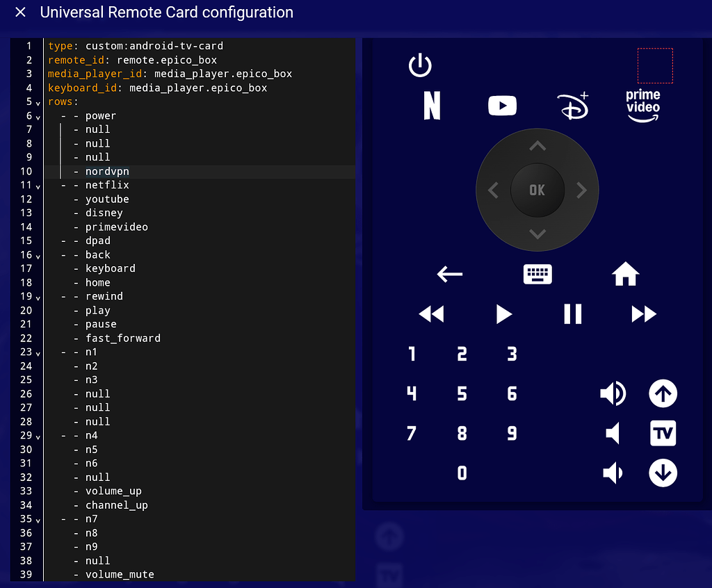The height and width of the screenshot is (588, 712).
Task: Collapse the fold marker at line 23
Action: coord(37,352)
